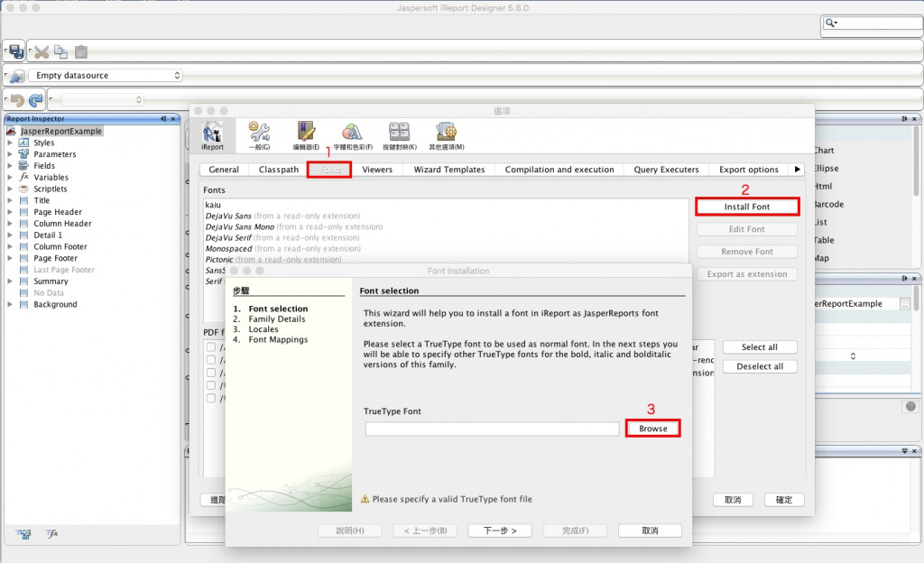Click the Parameters node icon
The width and height of the screenshot is (924, 563).
click(x=23, y=153)
